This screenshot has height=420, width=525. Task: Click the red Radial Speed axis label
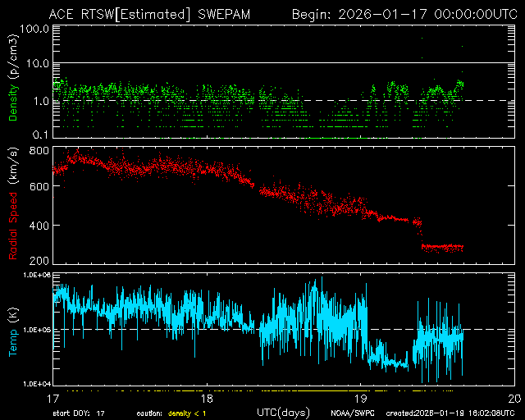pos(13,205)
